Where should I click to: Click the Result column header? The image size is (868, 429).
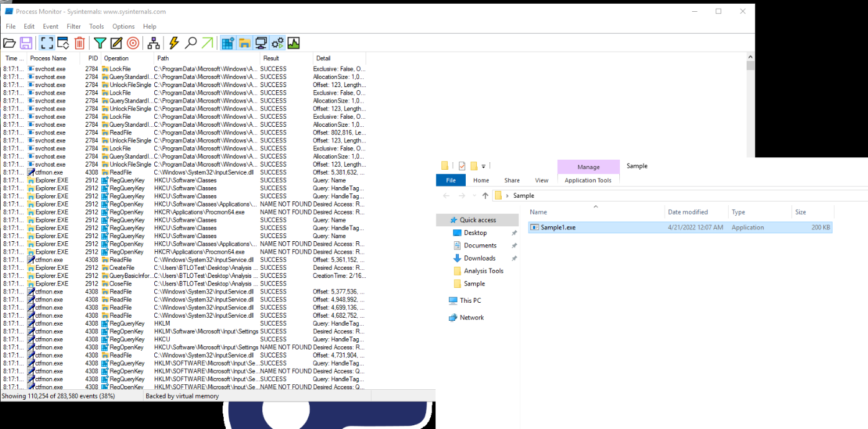click(x=286, y=58)
